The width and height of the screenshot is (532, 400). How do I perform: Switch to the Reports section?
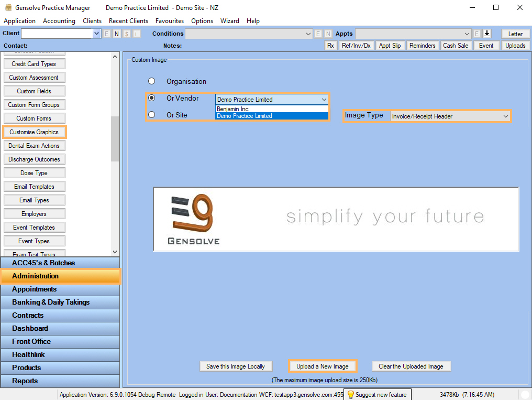click(x=60, y=381)
